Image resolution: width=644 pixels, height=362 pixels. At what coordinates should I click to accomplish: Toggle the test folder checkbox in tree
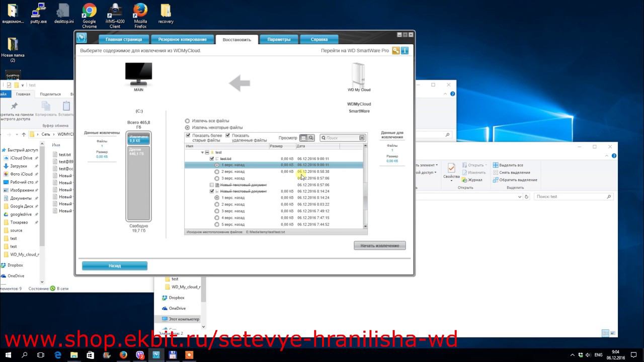[x=207, y=152]
